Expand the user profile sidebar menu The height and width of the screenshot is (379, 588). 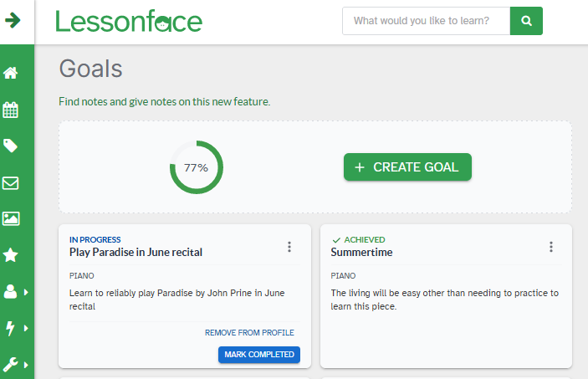pos(15,292)
